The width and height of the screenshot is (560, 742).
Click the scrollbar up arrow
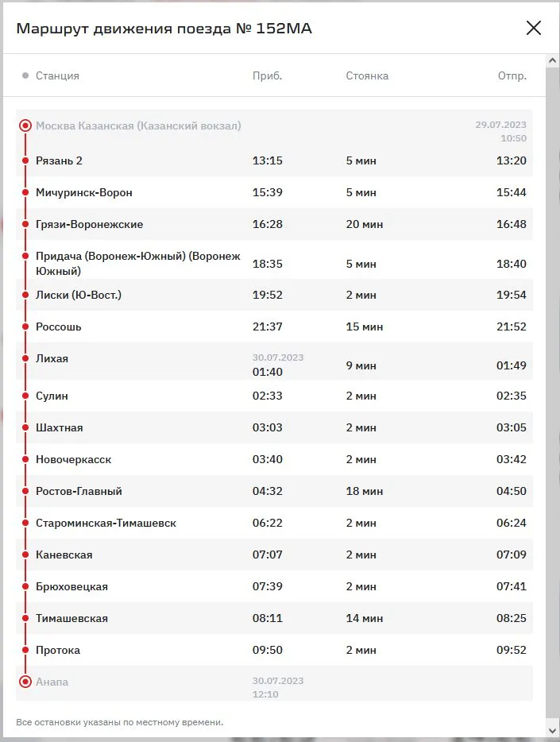pyautogui.click(x=553, y=61)
